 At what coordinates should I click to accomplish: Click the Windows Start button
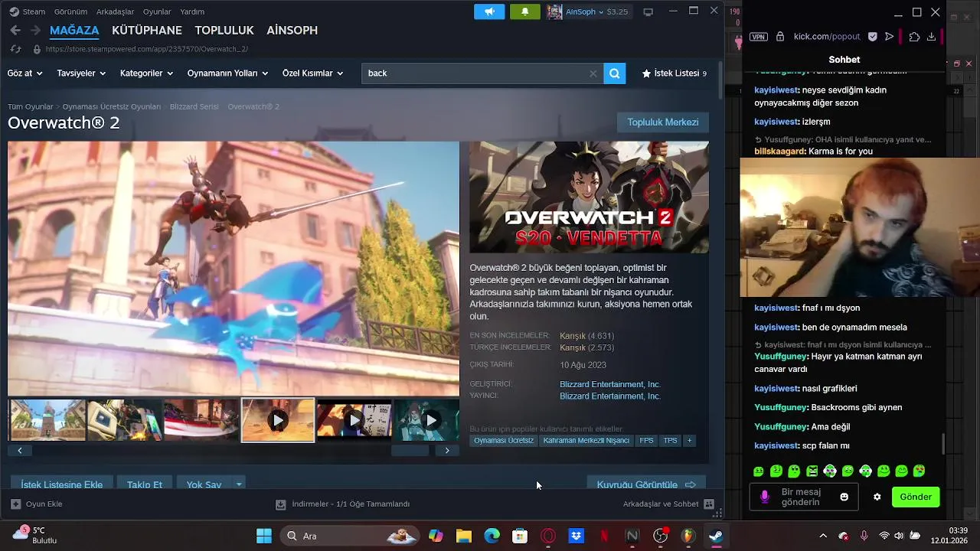(x=264, y=536)
